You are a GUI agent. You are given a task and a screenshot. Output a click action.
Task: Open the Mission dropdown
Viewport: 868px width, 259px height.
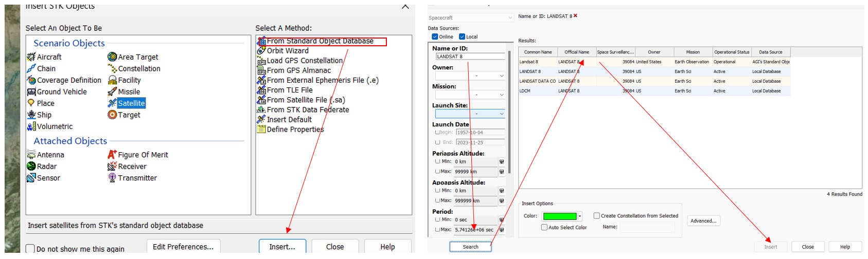[x=470, y=95]
